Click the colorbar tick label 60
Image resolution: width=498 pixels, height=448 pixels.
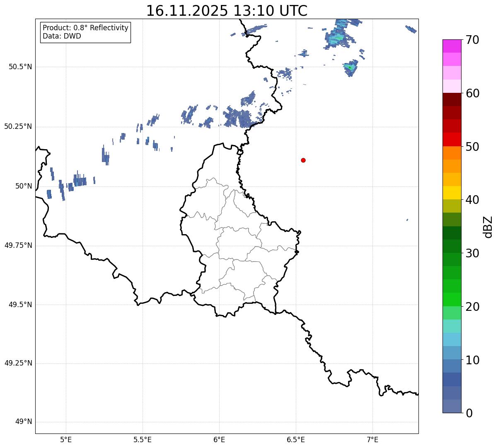(472, 93)
